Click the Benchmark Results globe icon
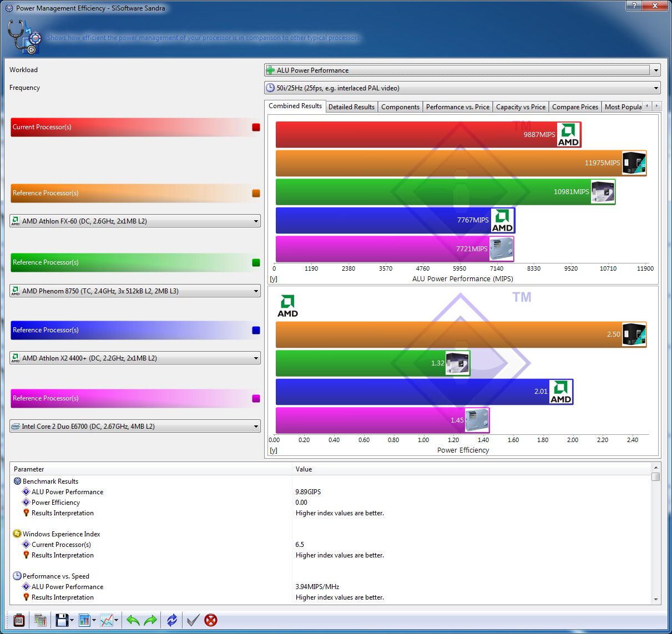Screen dimensions: 672x634 coord(17,481)
